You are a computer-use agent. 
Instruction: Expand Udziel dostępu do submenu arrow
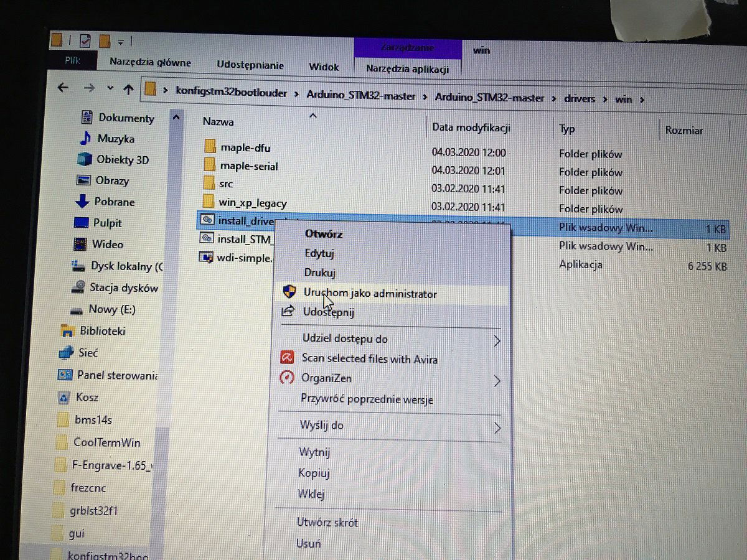tap(497, 341)
